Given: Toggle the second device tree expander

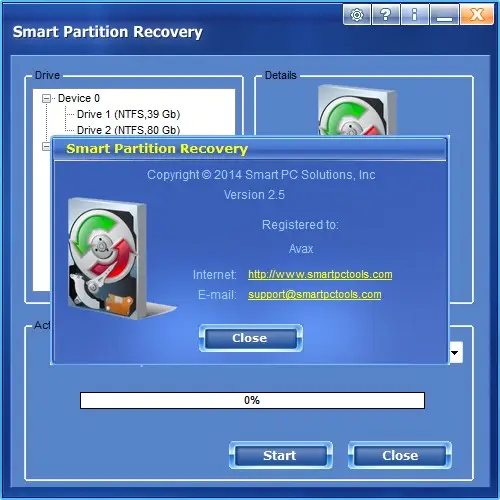Looking at the screenshot, I should click(46, 146).
